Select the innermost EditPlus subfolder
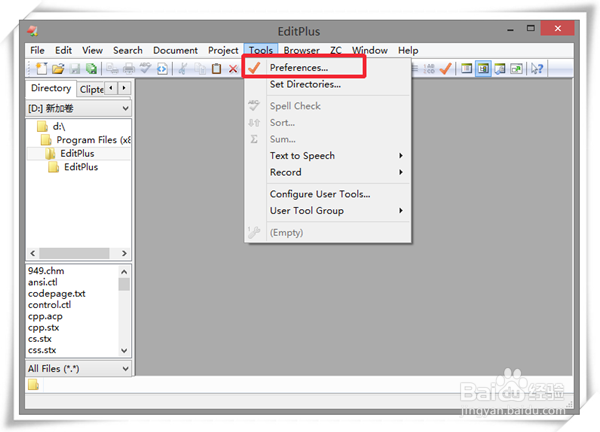The height and width of the screenshot is (432, 600). 81,167
